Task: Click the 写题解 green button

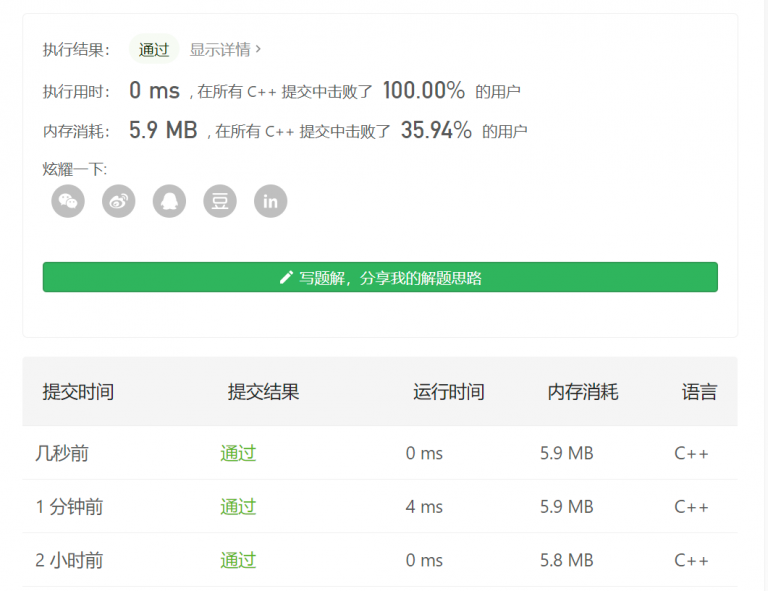Action: [380, 278]
